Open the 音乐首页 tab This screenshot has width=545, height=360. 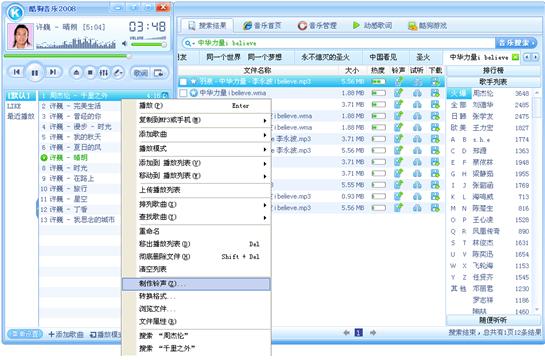[262, 25]
